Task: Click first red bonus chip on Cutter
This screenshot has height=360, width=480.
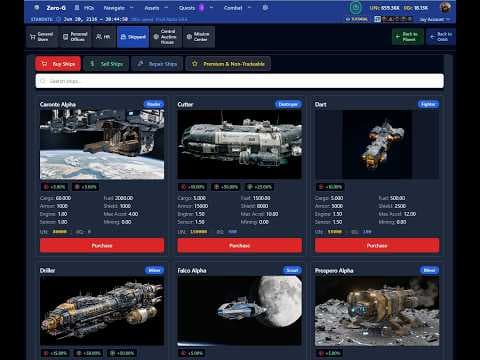Action: point(193,187)
